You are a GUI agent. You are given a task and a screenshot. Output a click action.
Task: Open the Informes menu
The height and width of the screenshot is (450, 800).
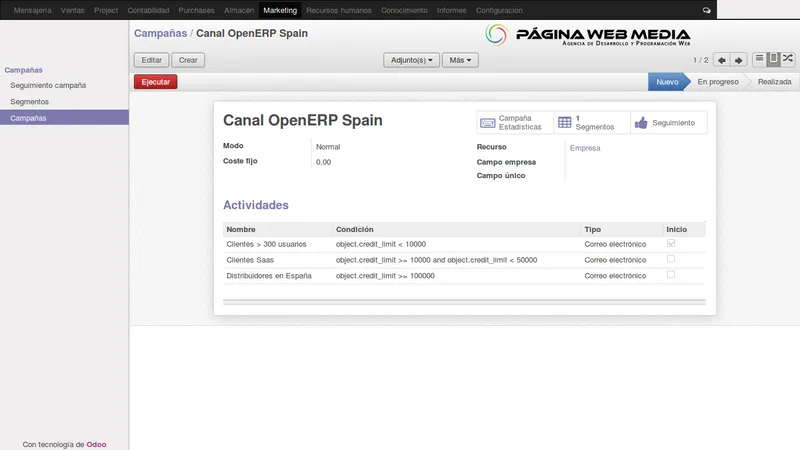point(452,10)
